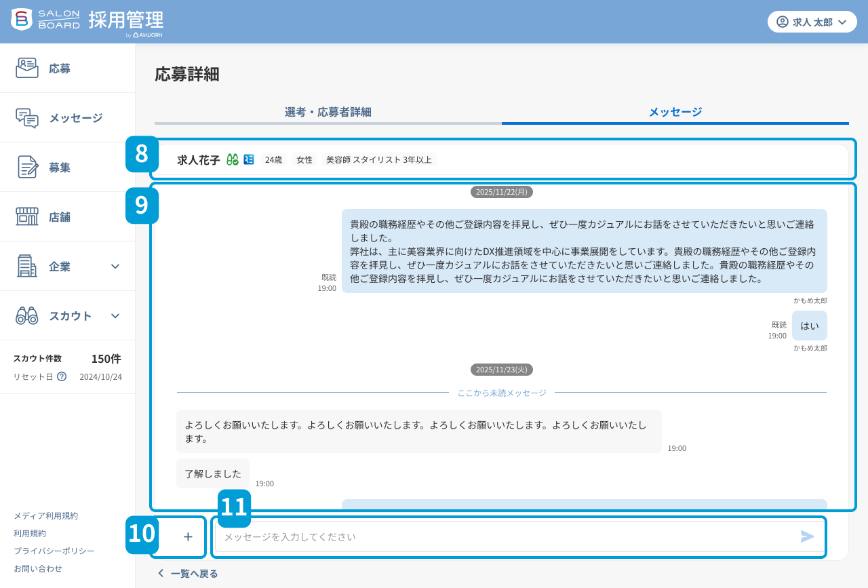
Task: Click the 企業 building icon in the sidebar
Action: (x=27, y=266)
